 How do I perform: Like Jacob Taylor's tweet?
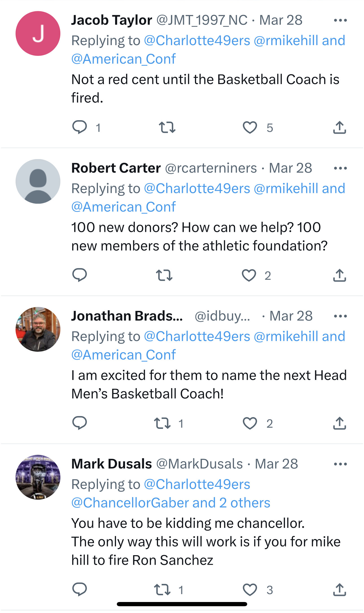(250, 127)
